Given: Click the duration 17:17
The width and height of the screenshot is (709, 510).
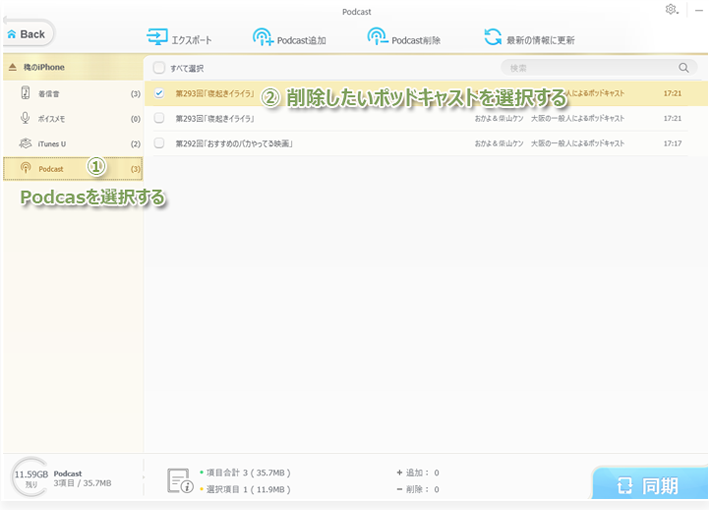Looking at the screenshot, I should pos(672,143).
